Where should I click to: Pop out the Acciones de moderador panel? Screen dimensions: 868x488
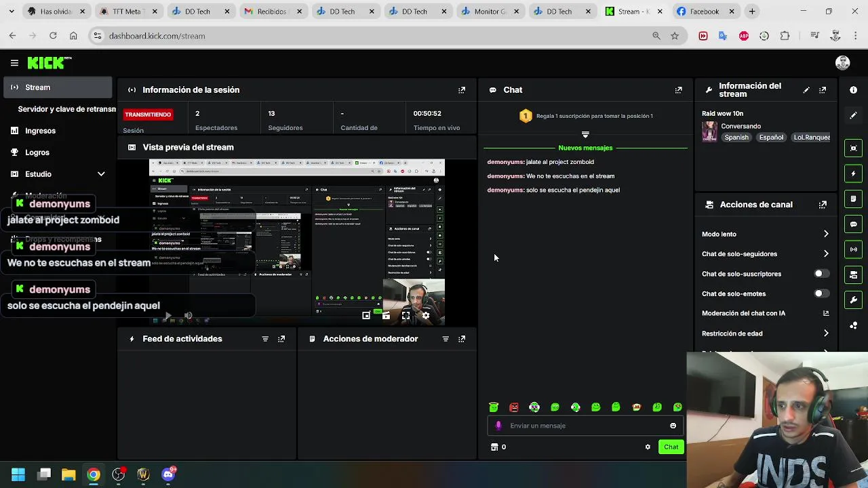click(x=462, y=339)
